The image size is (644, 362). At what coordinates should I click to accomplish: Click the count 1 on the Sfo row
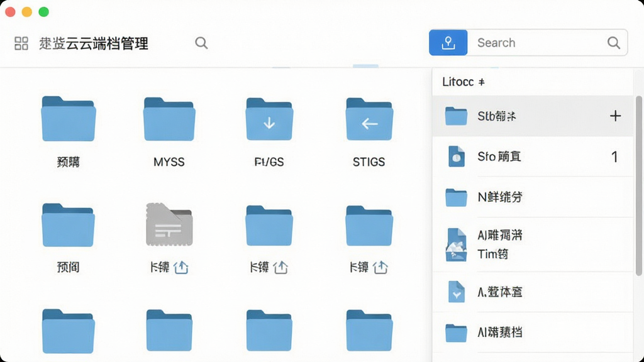point(614,156)
